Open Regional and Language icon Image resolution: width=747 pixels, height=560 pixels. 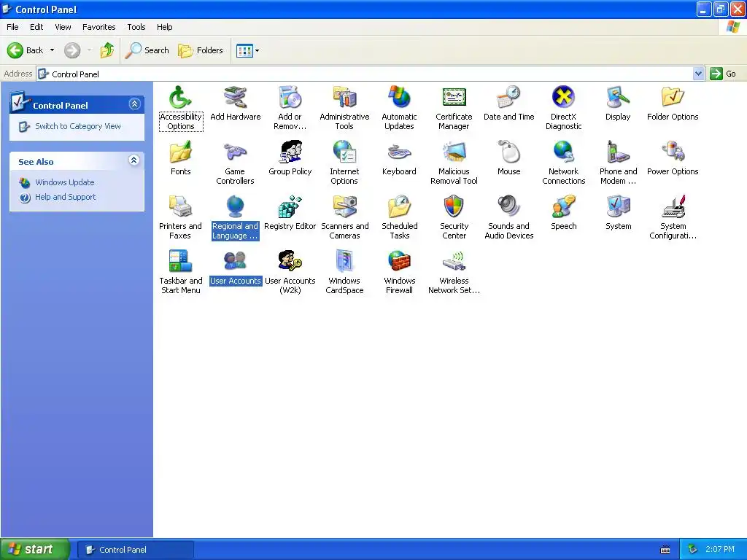pos(236,207)
